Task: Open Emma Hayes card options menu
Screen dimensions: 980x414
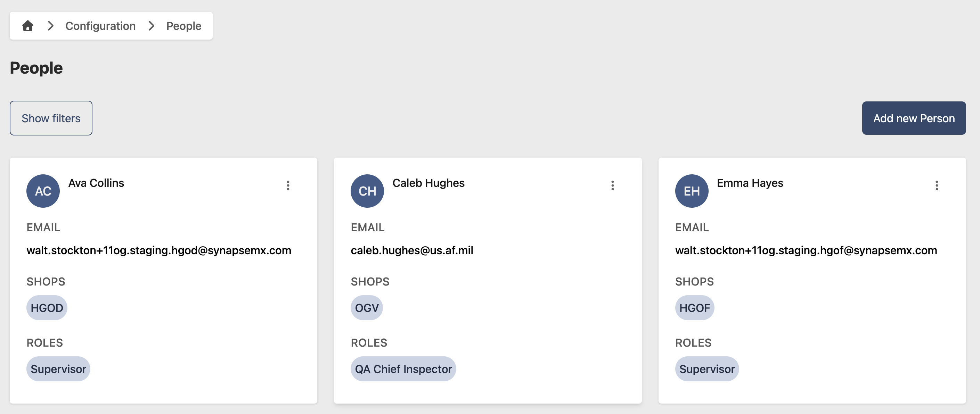Action: [x=937, y=185]
